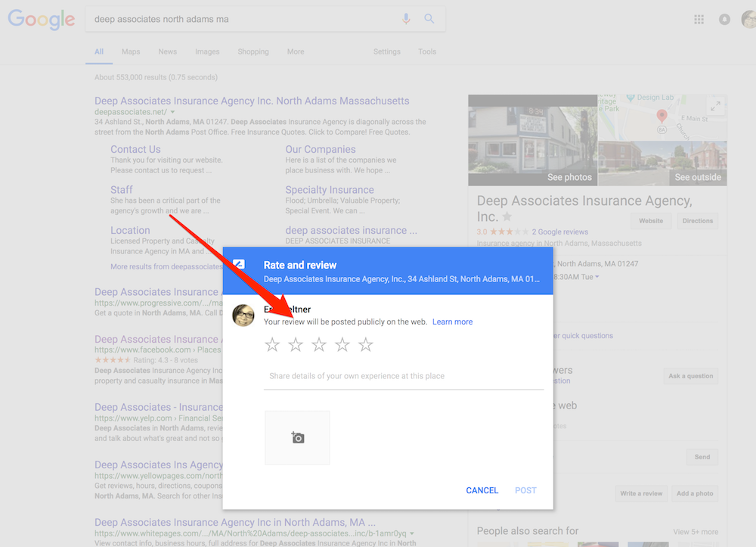
Task: Open the whitepages Deep Associates result
Action: click(235, 522)
